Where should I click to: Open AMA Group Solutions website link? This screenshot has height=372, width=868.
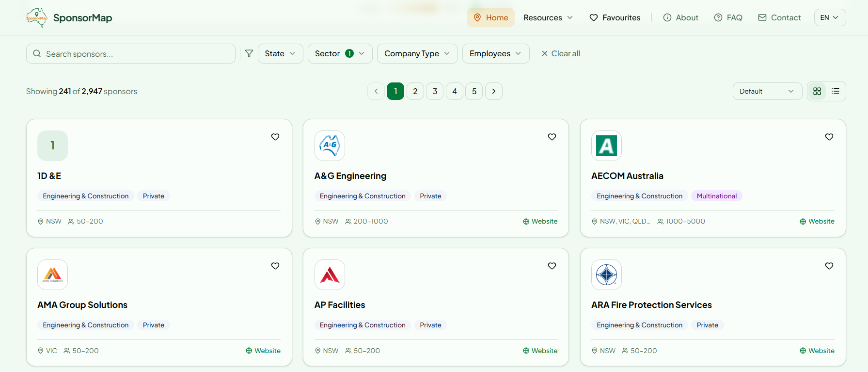263,351
